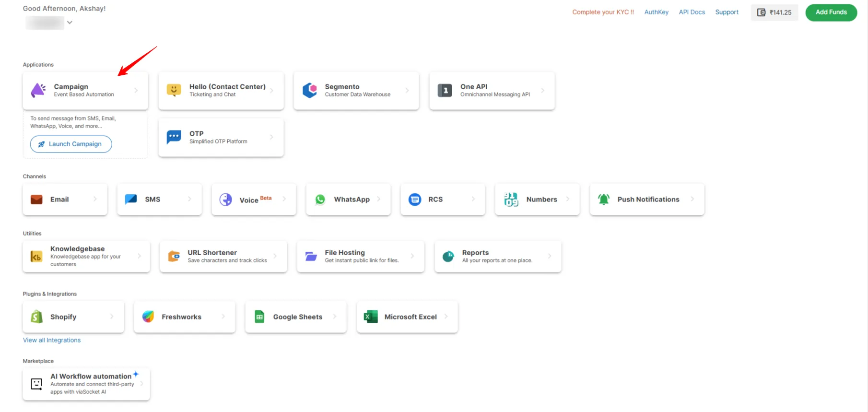868x412 pixels.
Task: Click the Freshworks logo icon
Action: (x=148, y=317)
